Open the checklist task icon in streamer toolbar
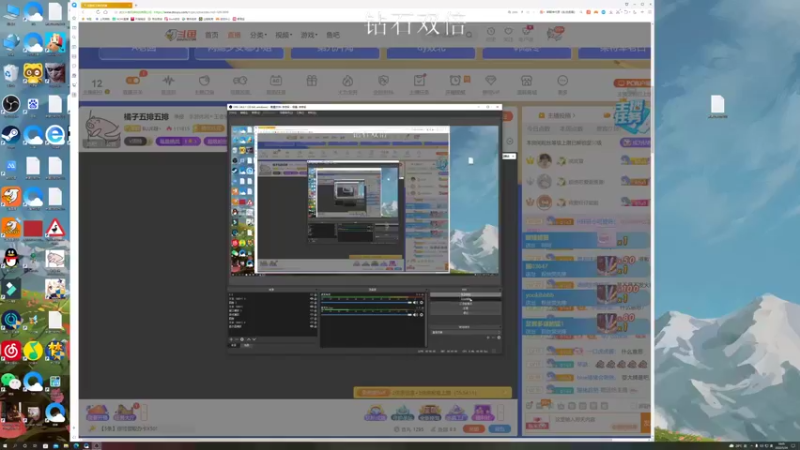The height and width of the screenshot is (450, 800). point(419,80)
